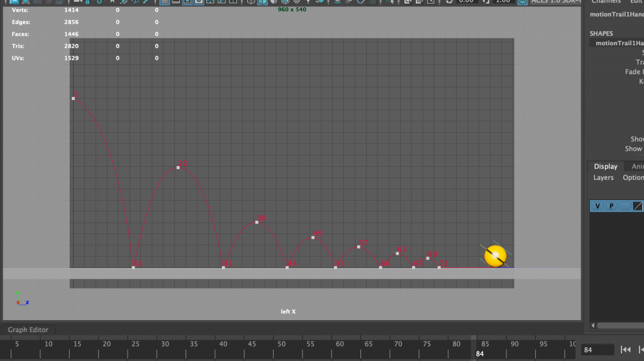The width and height of the screenshot is (644, 361).
Task: Select the yellow bouncing ball
Action: click(x=496, y=256)
